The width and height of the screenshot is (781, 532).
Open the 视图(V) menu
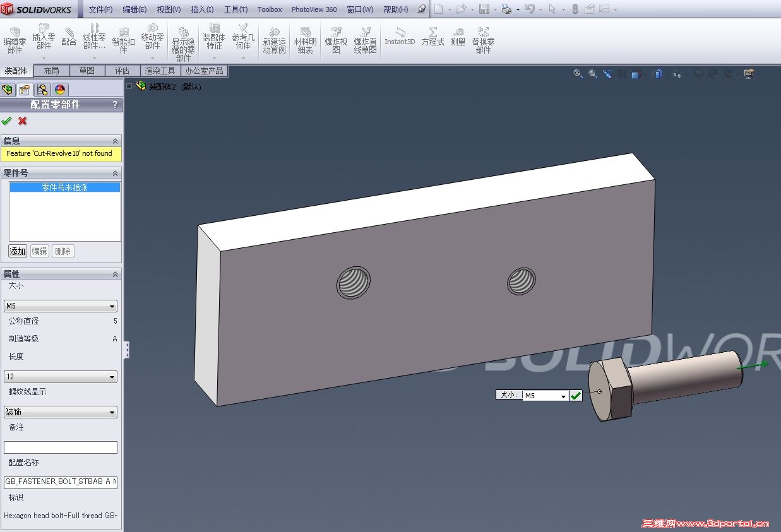click(x=169, y=9)
